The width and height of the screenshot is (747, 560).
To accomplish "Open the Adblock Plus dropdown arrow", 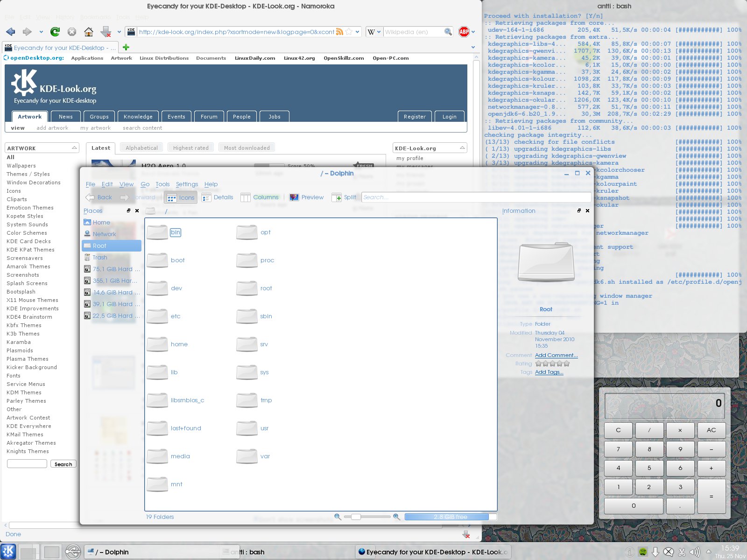I will pos(473,32).
